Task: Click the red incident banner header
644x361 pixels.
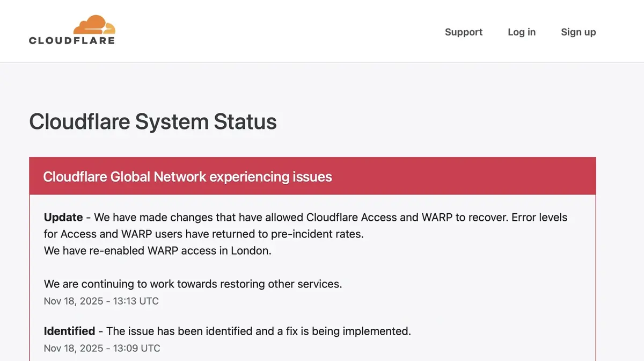Action: [x=312, y=176]
